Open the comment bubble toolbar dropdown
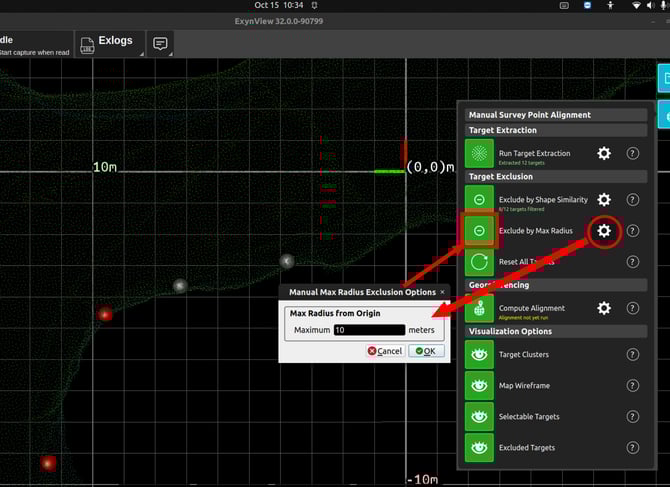 [160, 44]
